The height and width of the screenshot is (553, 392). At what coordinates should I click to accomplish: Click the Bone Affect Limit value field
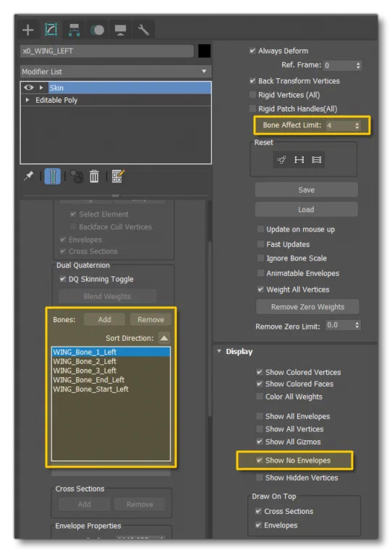pos(340,125)
